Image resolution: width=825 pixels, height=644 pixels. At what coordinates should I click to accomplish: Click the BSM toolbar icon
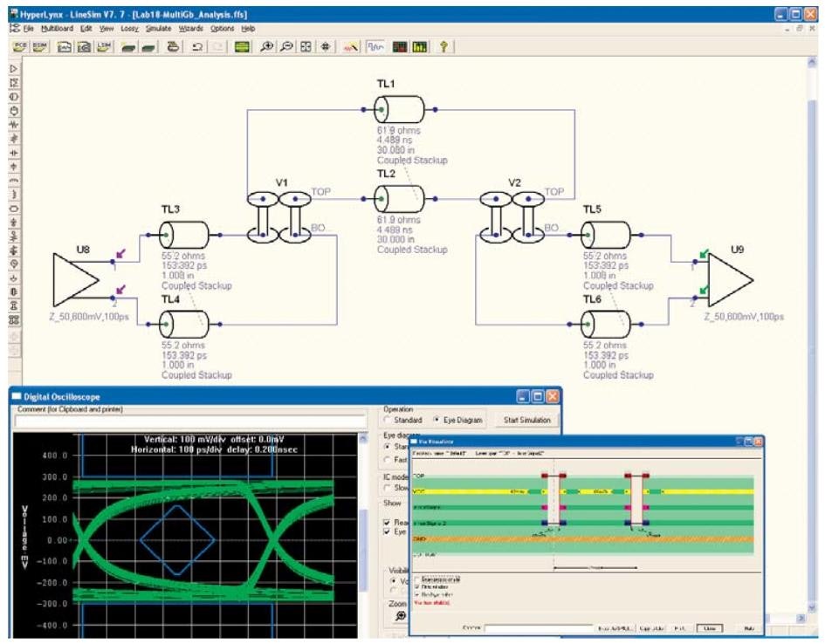(40, 47)
